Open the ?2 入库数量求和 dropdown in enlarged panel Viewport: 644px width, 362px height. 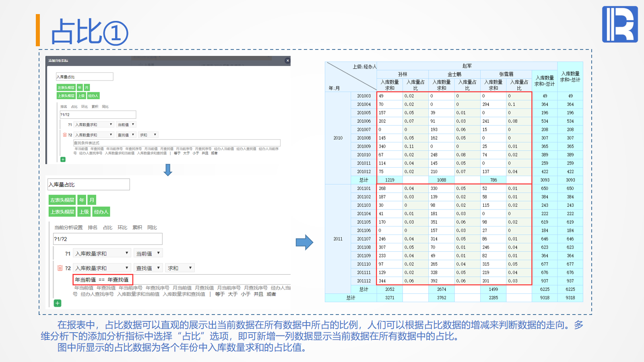click(102, 268)
